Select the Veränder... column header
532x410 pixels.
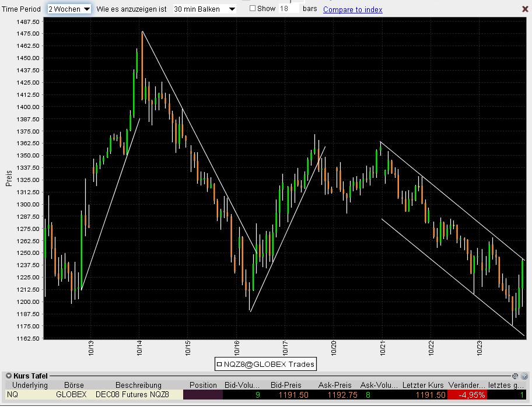[467, 386]
